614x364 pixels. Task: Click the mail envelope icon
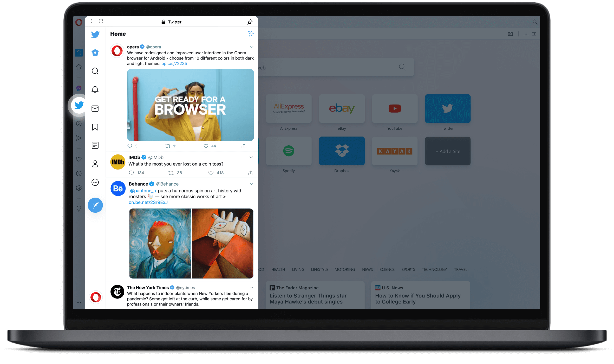[x=95, y=108]
